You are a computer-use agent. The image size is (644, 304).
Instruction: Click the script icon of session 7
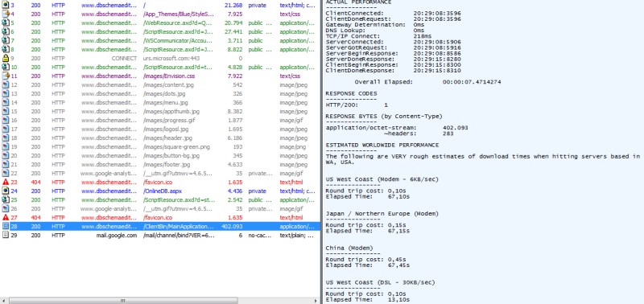pyautogui.click(x=6, y=41)
